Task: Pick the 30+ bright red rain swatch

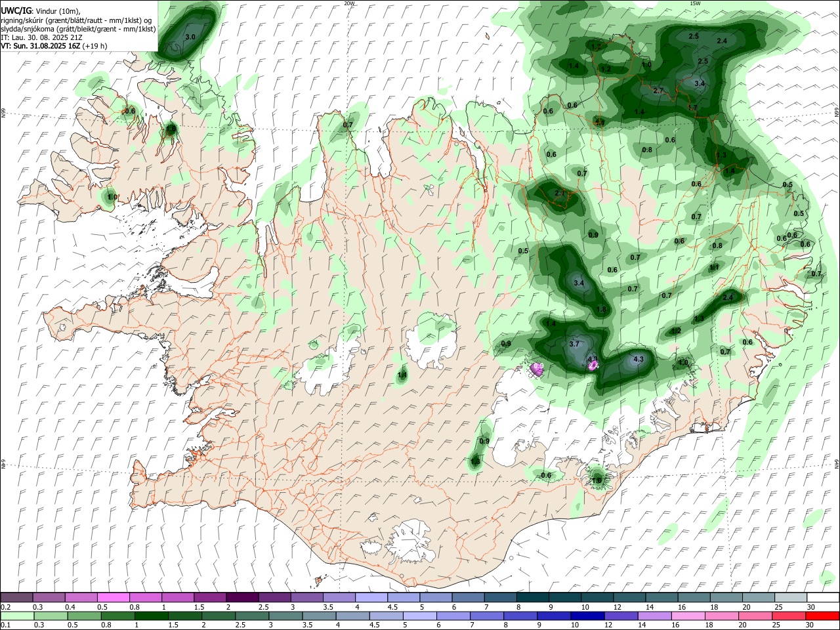Action: tap(823, 616)
